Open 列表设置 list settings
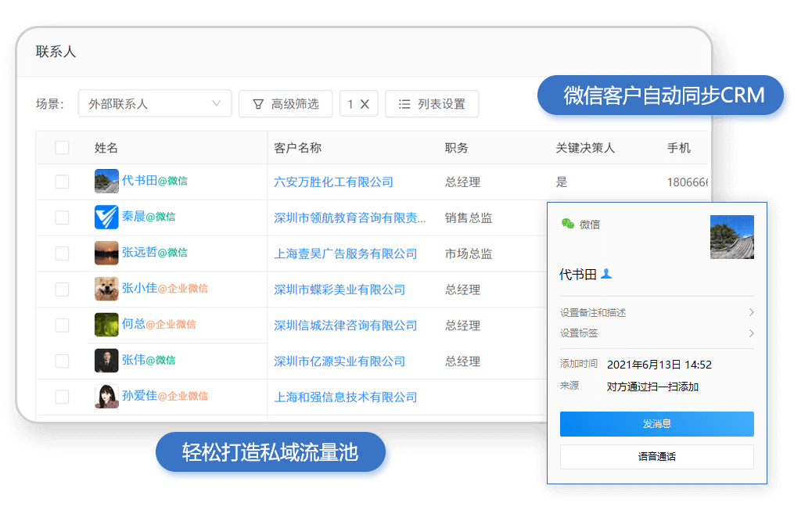 431,104
